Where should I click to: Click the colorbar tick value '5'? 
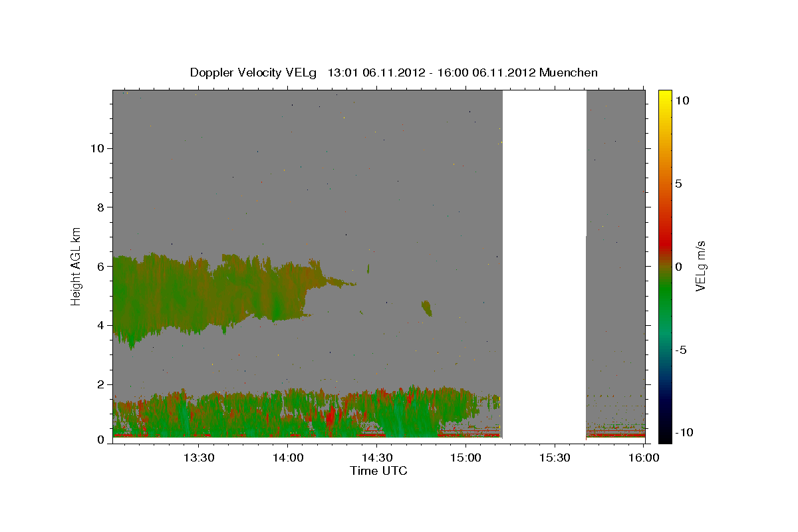pos(678,184)
